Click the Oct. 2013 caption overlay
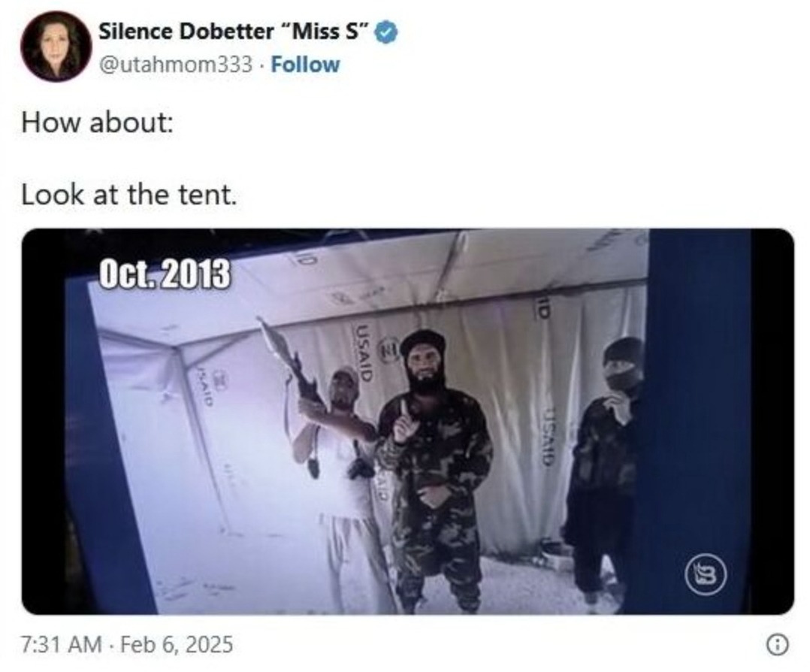The height and width of the screenshot is (672, 810). (165, 274)
